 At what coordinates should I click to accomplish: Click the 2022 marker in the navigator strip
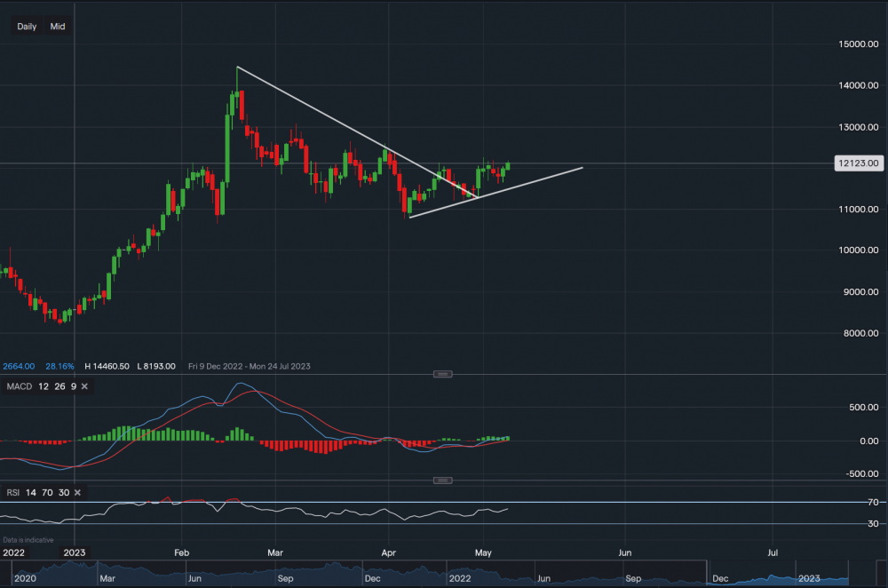coord(460,576)
